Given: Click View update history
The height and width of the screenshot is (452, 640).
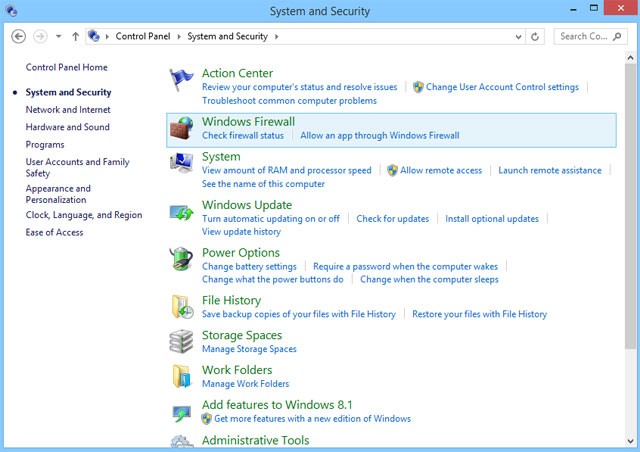Looking at the screenshot, I should 241,232.
